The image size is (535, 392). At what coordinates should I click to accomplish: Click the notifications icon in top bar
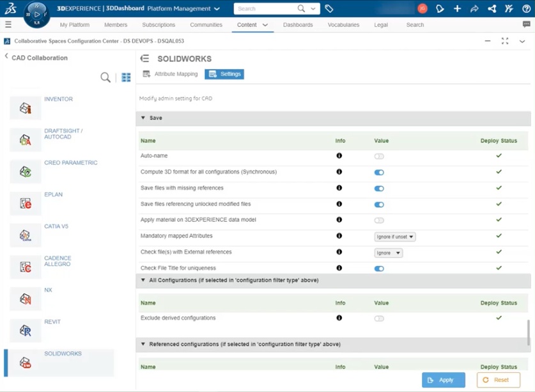tap(440, 8)
